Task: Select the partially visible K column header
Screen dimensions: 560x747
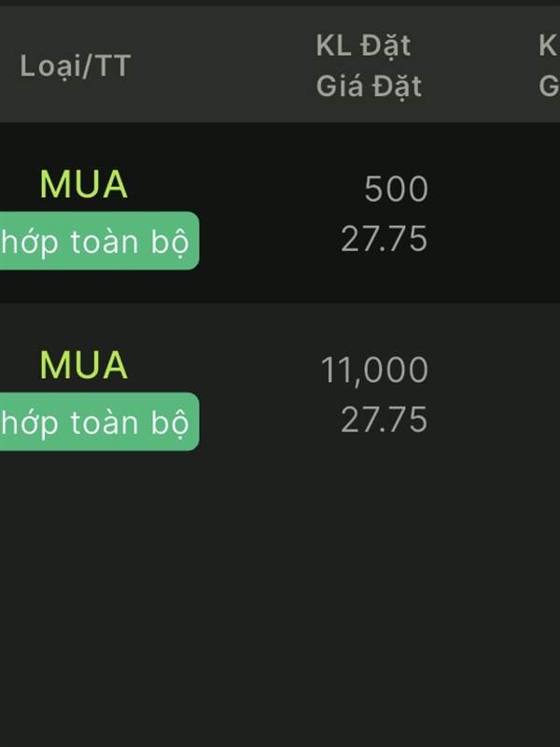Action: [549, 46]
